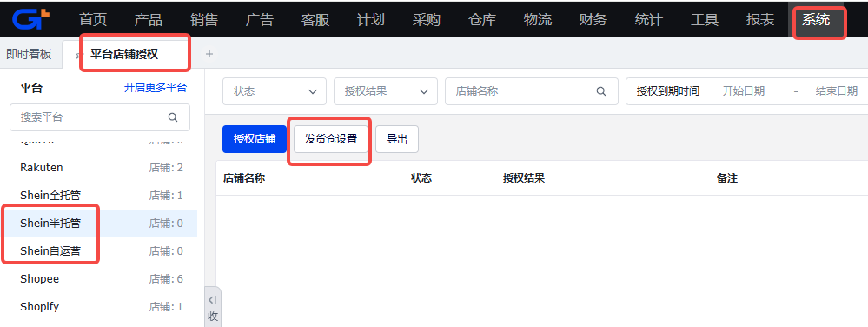
Task: Click the G+ logo icon
Action: [x=31, y=19]
